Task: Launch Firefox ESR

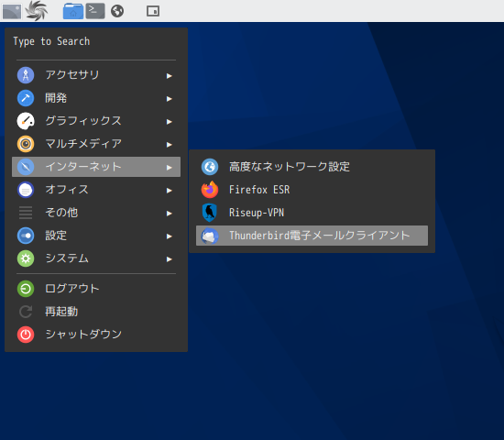Action: click(x=312, y=190)
